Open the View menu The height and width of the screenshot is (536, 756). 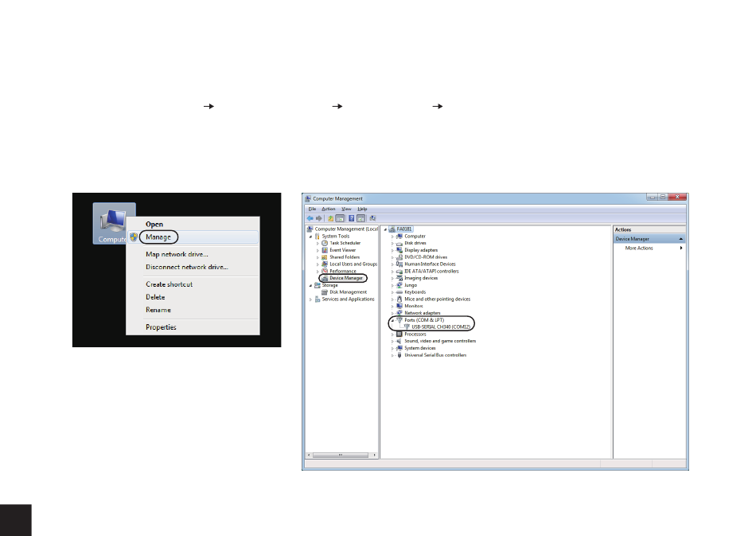pos(347,209)
